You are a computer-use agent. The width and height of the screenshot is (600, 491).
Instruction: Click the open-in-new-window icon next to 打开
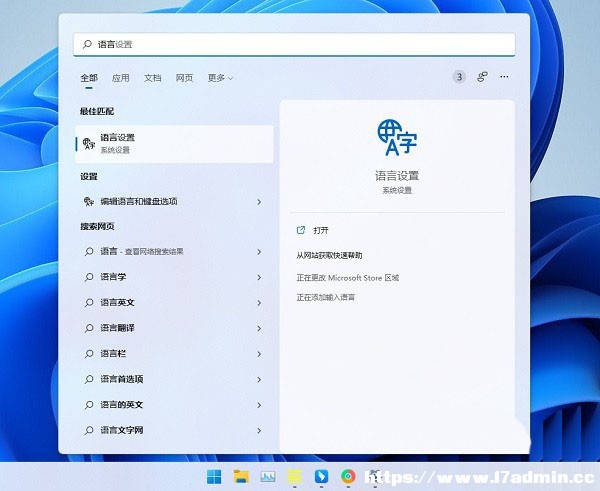point(301,230)
